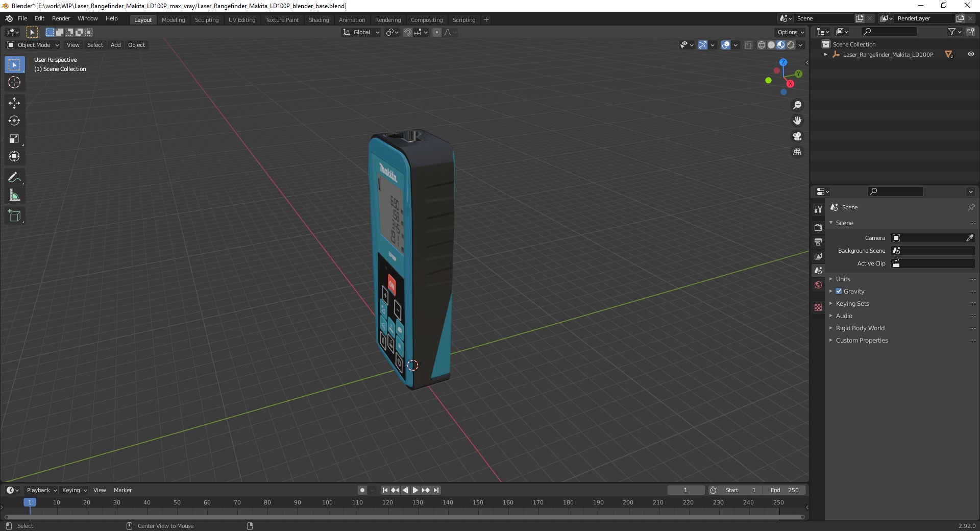Activate the Rotate tool

point(14,121)
